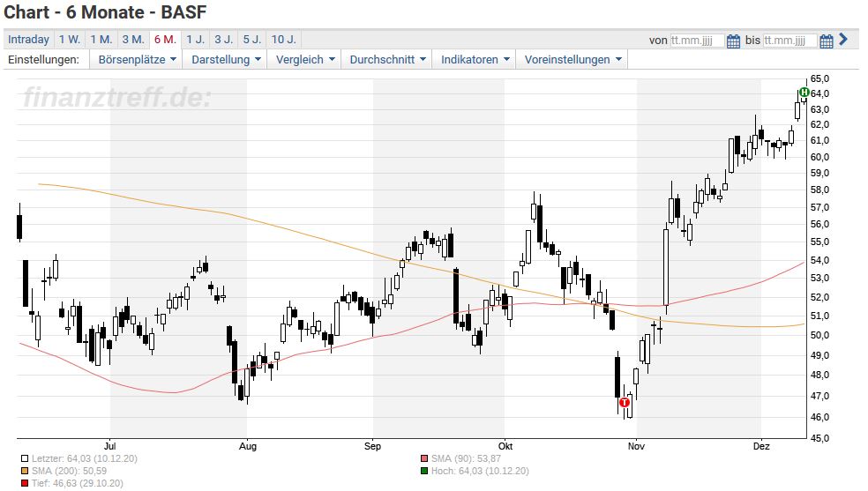868x491 pixels.
Task: Expand the Vergleich dropdown
Action: [305, 60]
